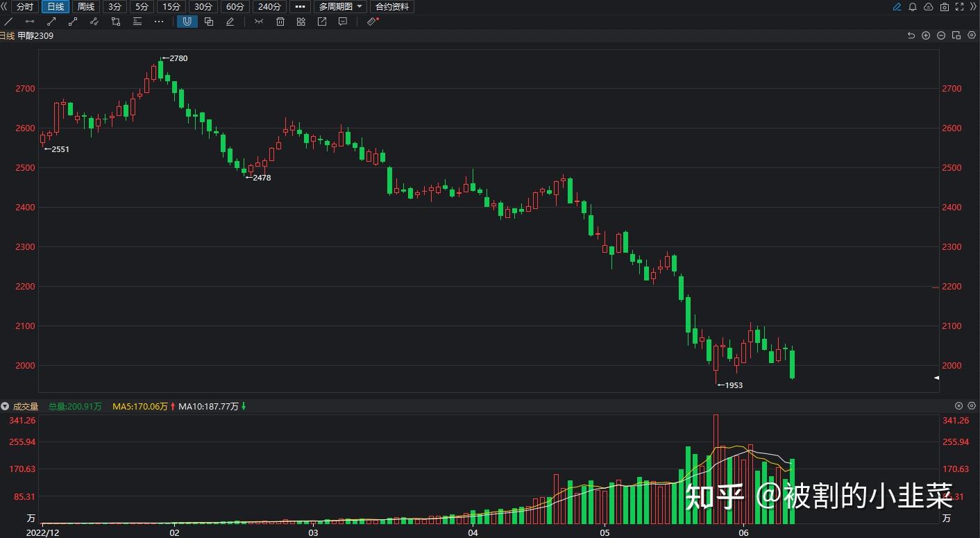The width and height of the screenshot is (980, 538).
Task: Toggle the magnet snap drawing mode
Action: tap(187, 22)
